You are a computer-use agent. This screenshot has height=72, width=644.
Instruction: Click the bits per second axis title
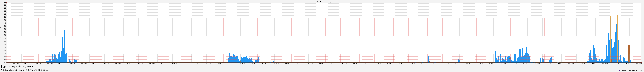coord(1,33)
